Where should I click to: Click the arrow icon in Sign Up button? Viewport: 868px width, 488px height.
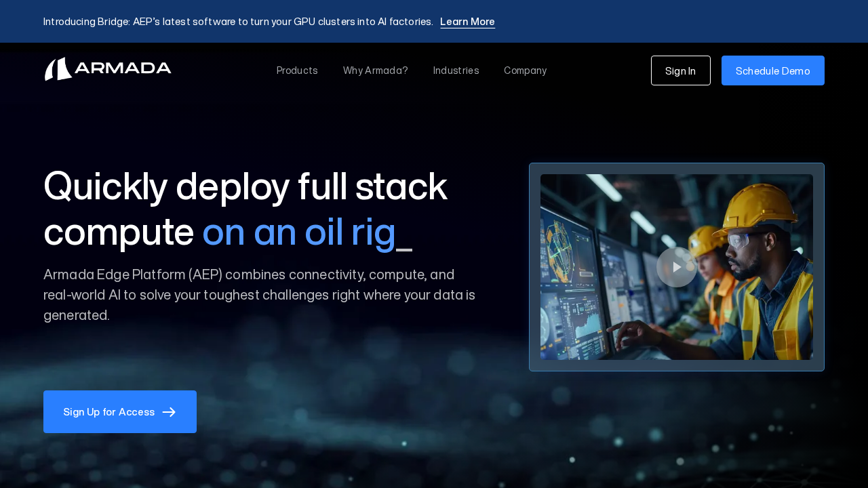click(x=169, y=412)
